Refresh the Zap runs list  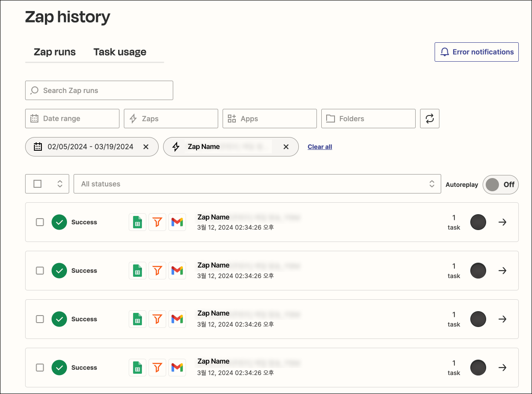tap(430, 119)
